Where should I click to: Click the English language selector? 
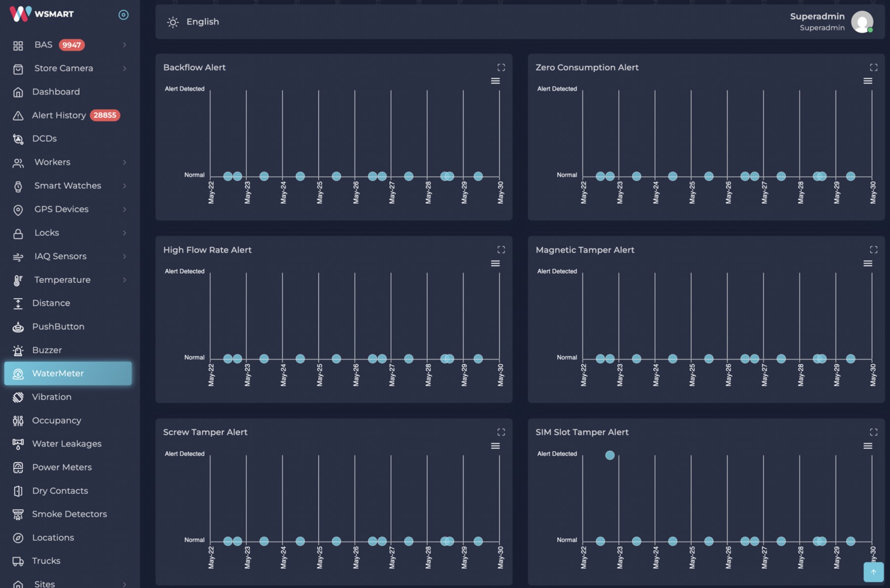[x=203, y=22]
